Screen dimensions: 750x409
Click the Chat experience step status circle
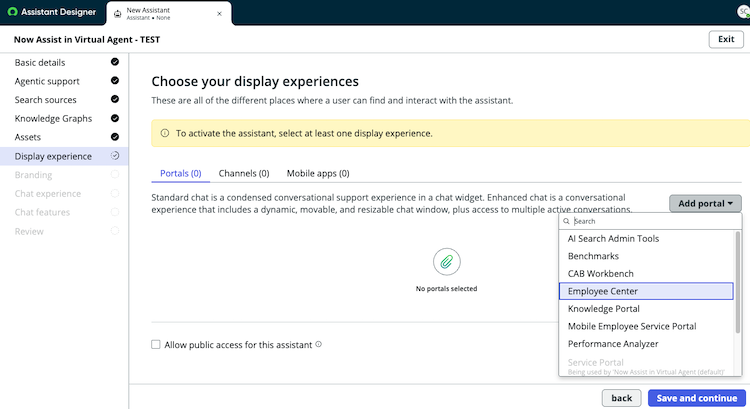[x=115, y=193]
